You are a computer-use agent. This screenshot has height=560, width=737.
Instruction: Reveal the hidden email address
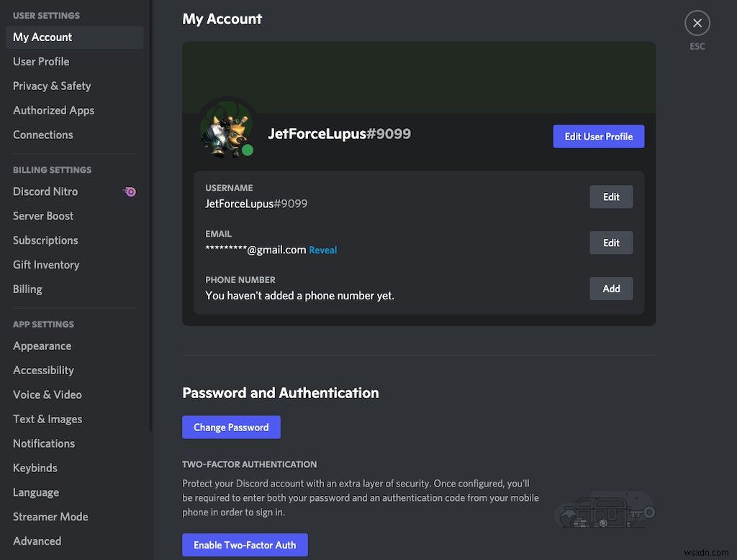[x=322, y=250]
